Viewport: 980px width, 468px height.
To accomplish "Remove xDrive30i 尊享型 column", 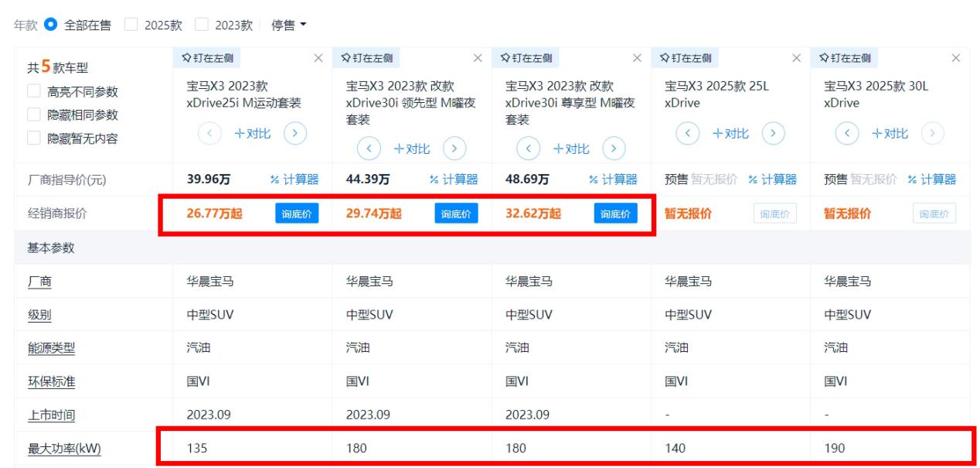I will [x=637, y=58].
